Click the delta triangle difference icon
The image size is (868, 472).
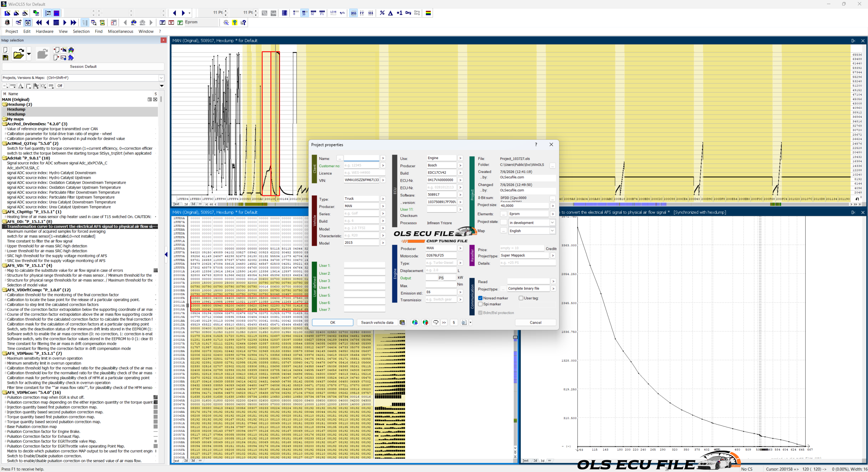(x=391, y=13)
